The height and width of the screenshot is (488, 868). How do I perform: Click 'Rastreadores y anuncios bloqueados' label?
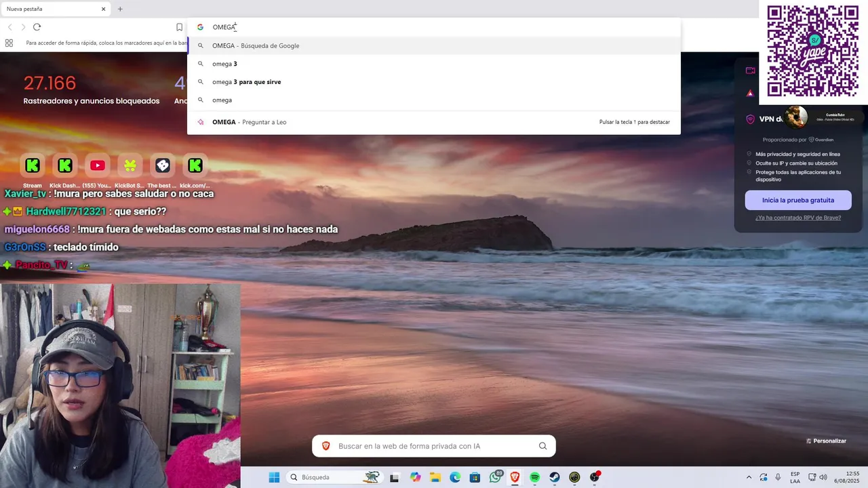[92, 101]
